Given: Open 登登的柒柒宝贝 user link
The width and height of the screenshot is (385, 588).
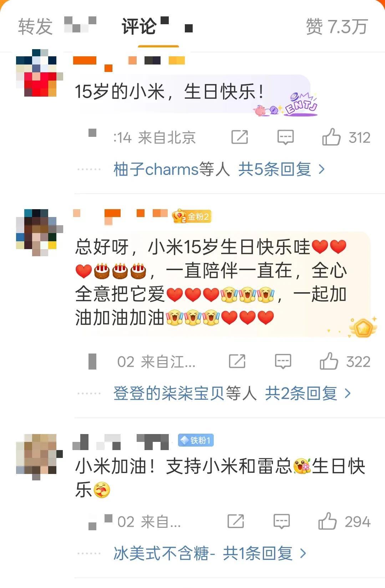Looking at the screenshot, I should (x=169, y=393).
